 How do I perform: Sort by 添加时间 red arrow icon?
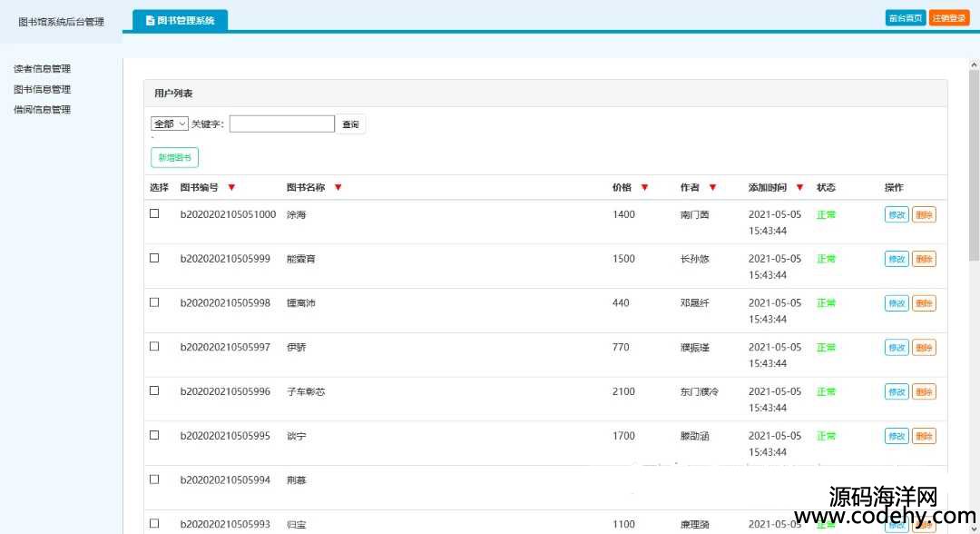pos(799,188)
